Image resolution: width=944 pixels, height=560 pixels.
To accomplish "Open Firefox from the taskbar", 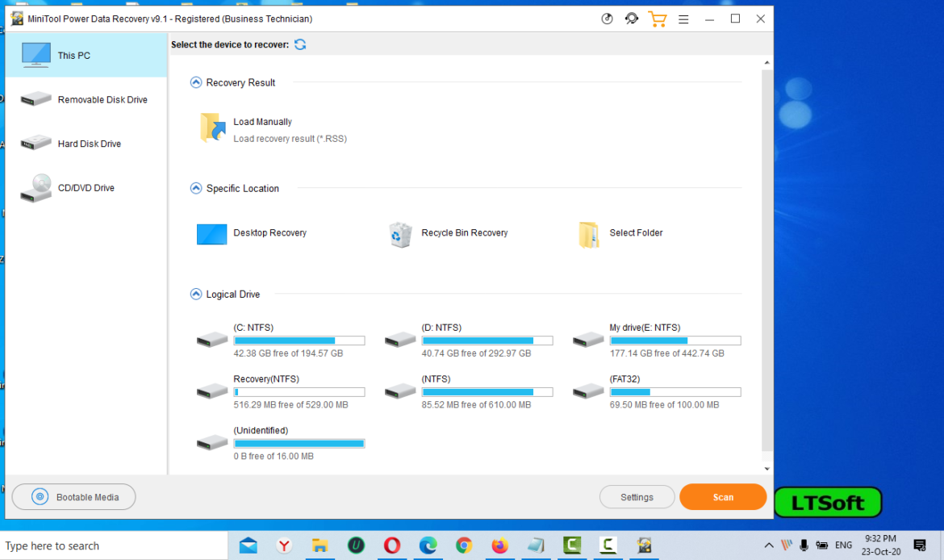I will (x=500, y=545).
